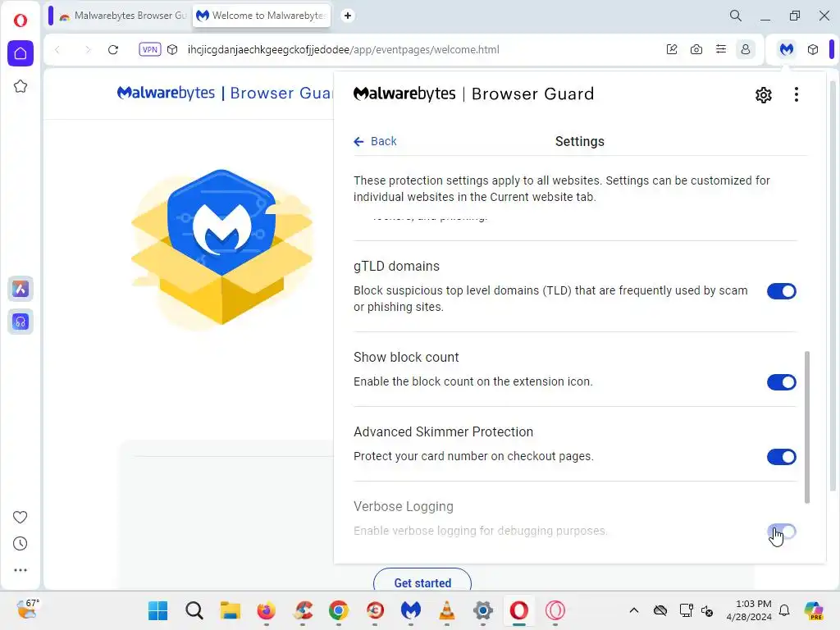Click the Get started button
840x630 pixels.
[422, 582]
